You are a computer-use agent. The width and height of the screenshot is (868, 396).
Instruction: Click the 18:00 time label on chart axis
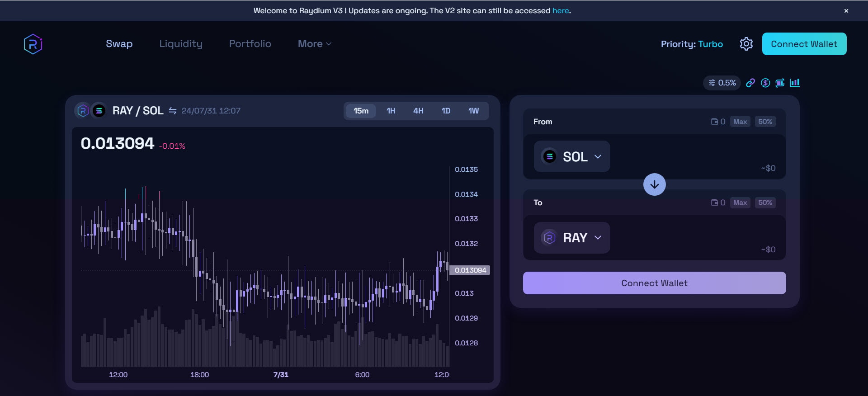[x=199, y=375]
